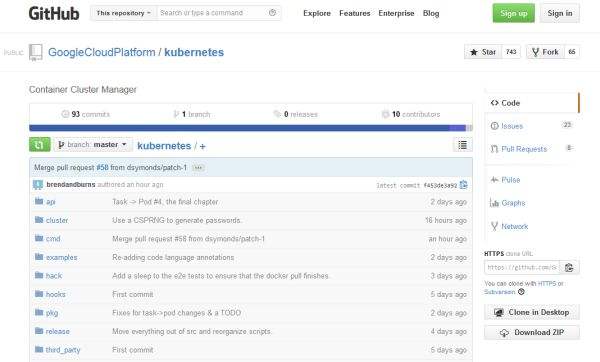View the 93 commits
The image size is (600, 362).
click(86, 114)
